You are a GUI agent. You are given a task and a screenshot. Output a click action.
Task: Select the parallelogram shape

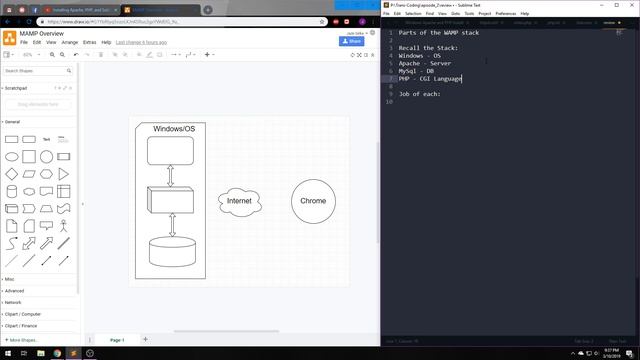click(x=29, y=174)
